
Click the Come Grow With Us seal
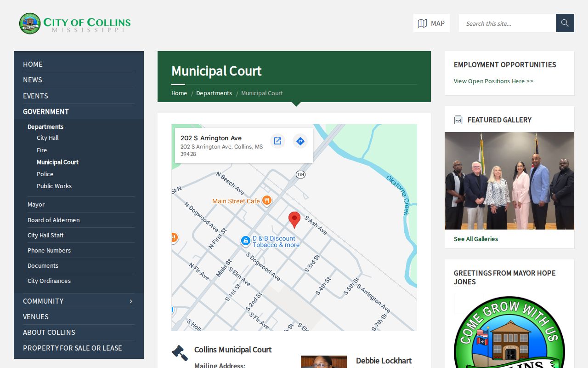[x=509, y=332]
